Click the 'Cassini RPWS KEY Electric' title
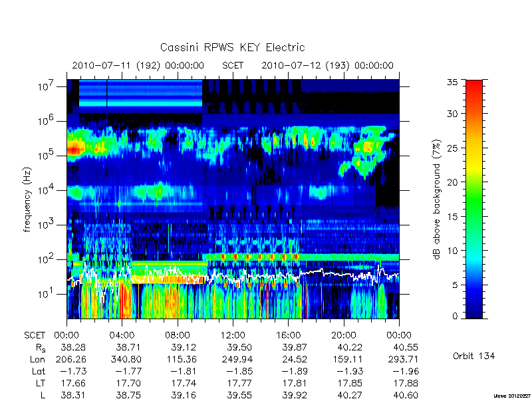The width and height of the screenshot is (532, 399). (x=232, y=47)
